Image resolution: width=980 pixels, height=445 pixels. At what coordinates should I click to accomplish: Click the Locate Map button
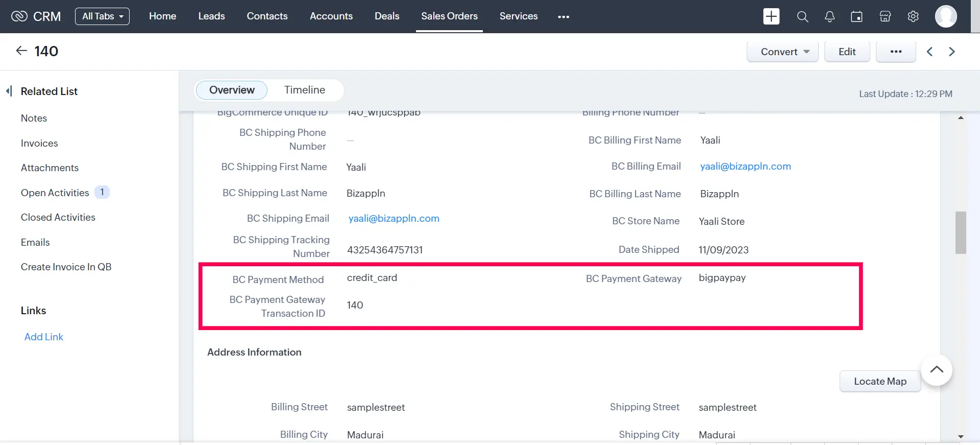[x=880, y=381]
